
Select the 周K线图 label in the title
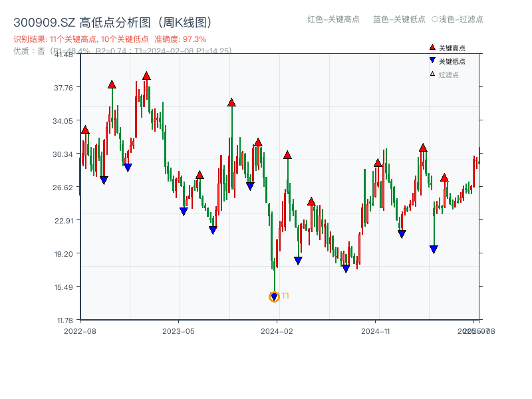pyautogui.click(x=185, y=21)
